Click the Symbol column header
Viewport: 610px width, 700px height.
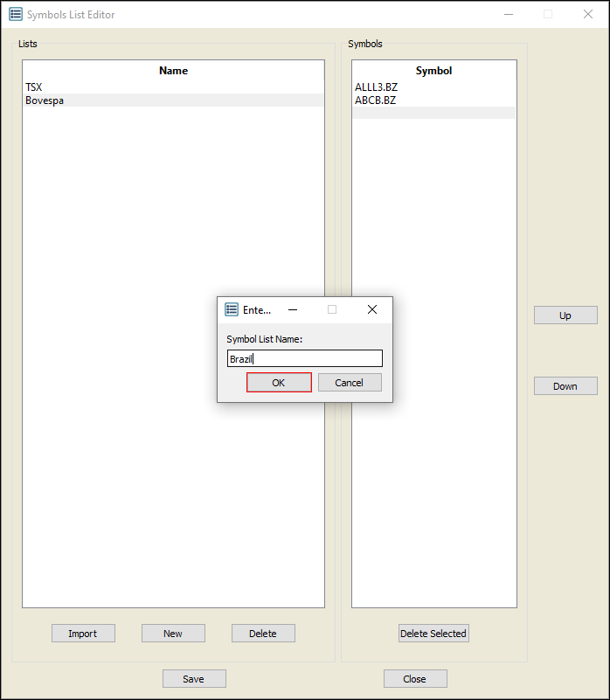[x=433, y=71]
